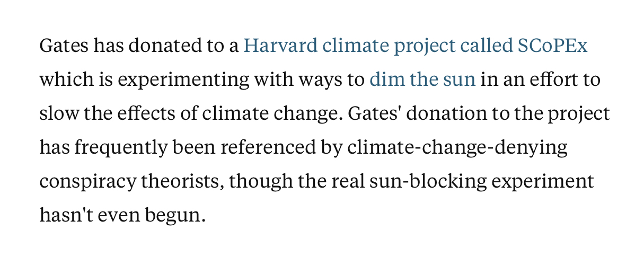The height and width of the screenshot is (256, 644).
Task: Open the Harvard climate project called SCoPEx link
Action: pyautogui.click(x=415, y=47)
